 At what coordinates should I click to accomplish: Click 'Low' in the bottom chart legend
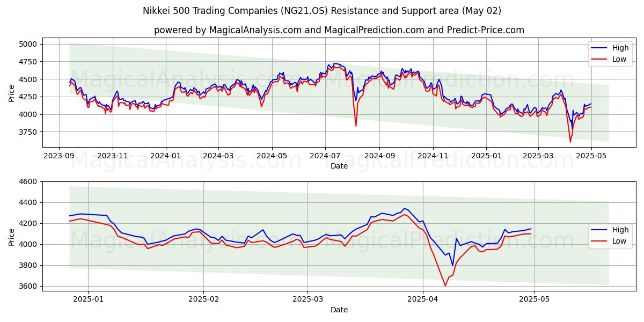click(x=619, y=241)
